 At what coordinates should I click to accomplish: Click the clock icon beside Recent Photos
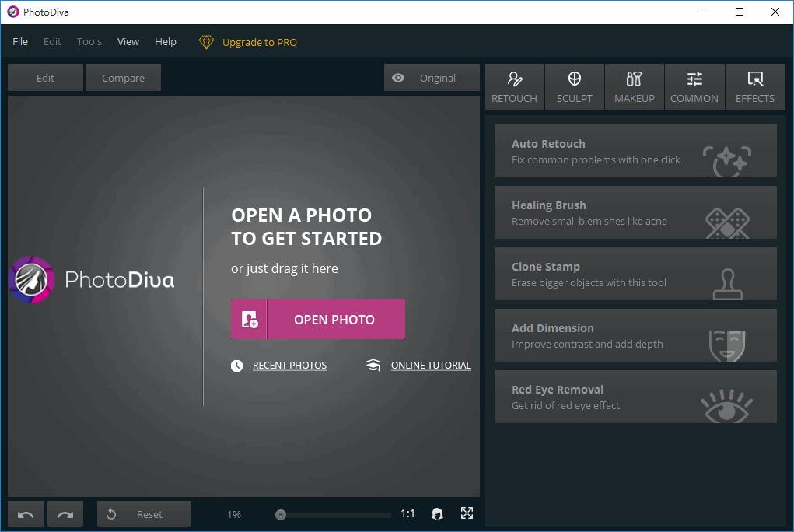pos(237,366)
